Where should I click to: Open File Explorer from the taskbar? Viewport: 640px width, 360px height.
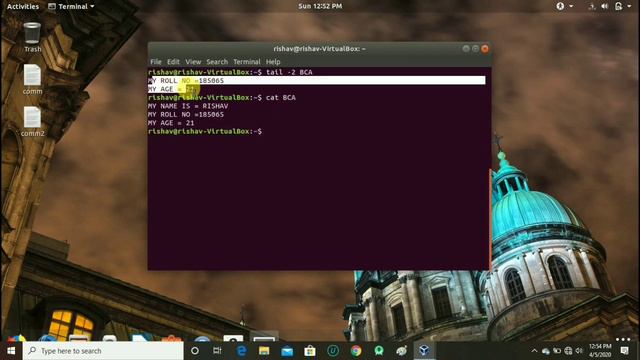point(264,351)
